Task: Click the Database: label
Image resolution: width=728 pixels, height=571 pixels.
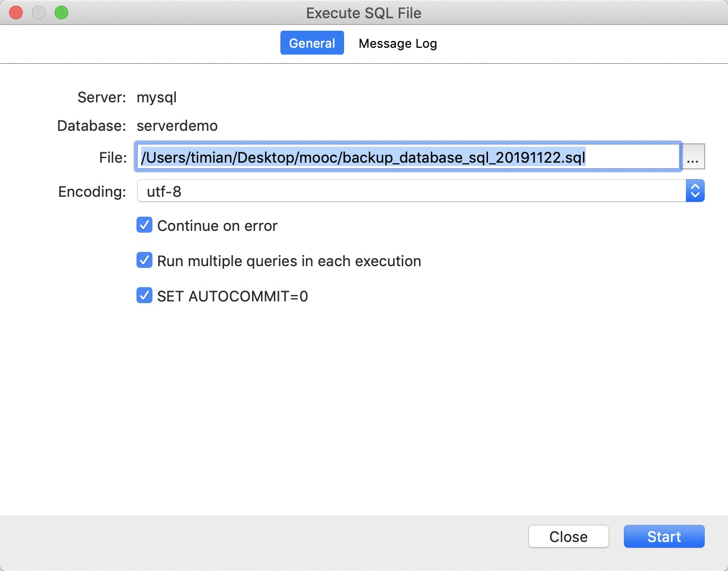Action: click(92, 126)
